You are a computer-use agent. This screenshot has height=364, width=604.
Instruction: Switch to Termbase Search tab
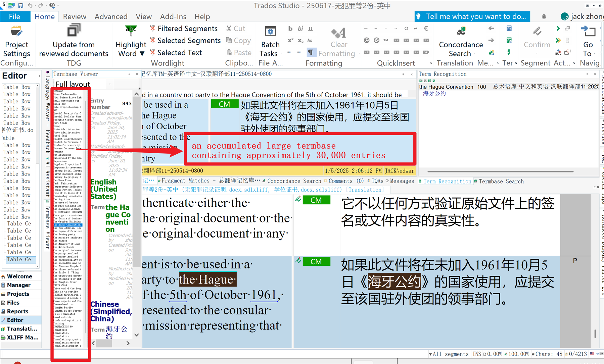(x=499, y=181)
